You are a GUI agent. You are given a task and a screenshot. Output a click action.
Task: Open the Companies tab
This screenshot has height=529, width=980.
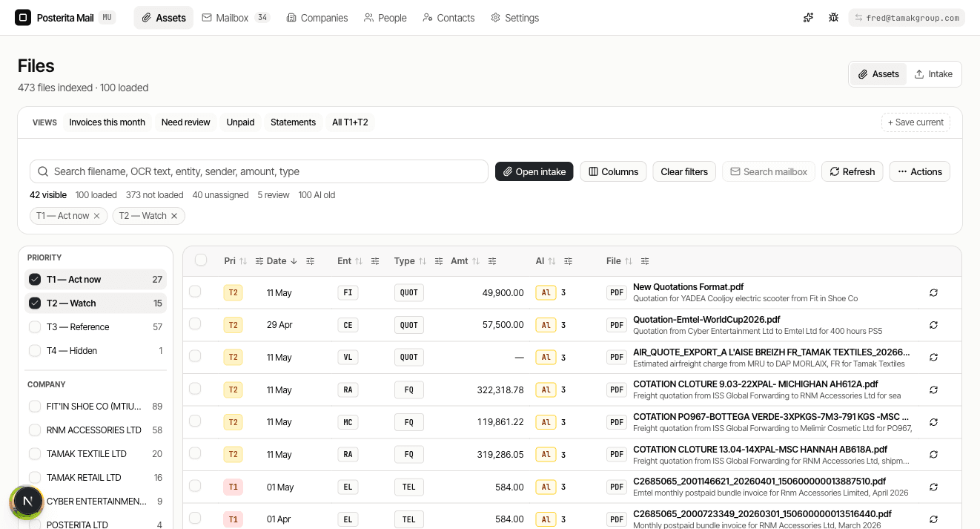(317, 18)
